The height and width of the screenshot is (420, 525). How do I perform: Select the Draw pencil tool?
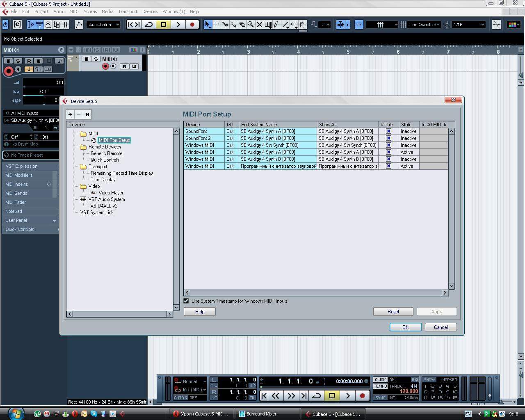pos(277,25)
